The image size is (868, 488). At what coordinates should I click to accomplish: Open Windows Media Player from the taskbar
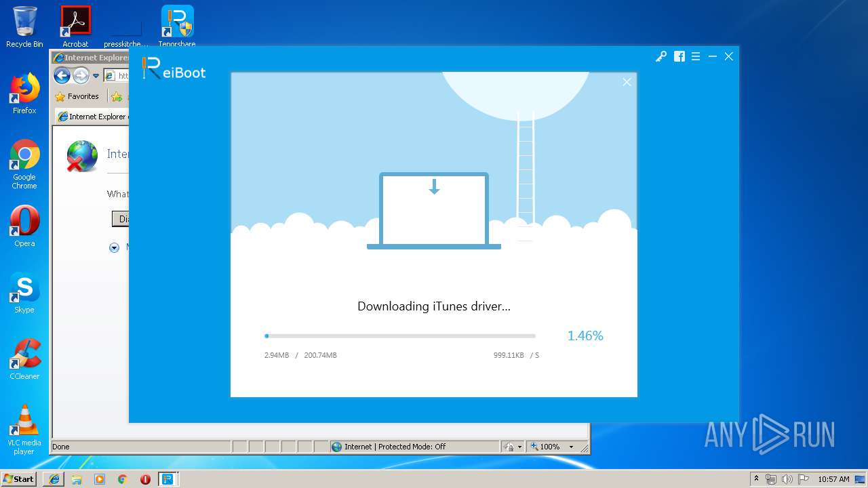[100, 479]
